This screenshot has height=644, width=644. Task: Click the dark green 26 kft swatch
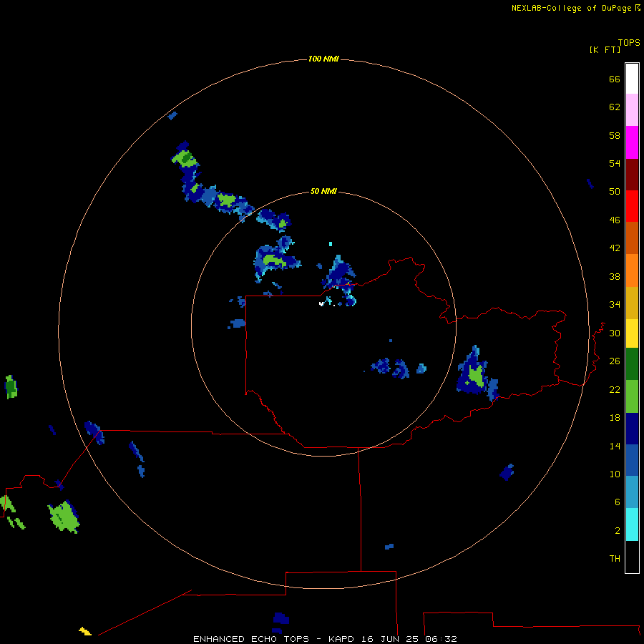632,364
